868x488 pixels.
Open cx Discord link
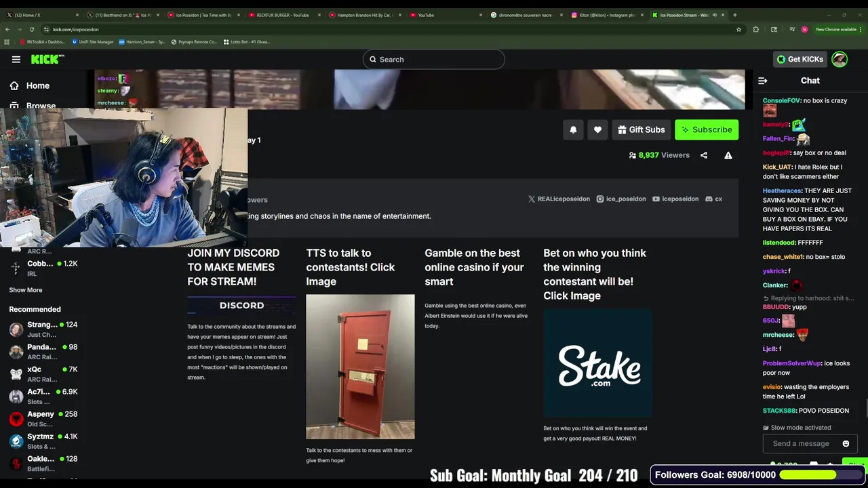pyautogui.click(x=713, y=199)
